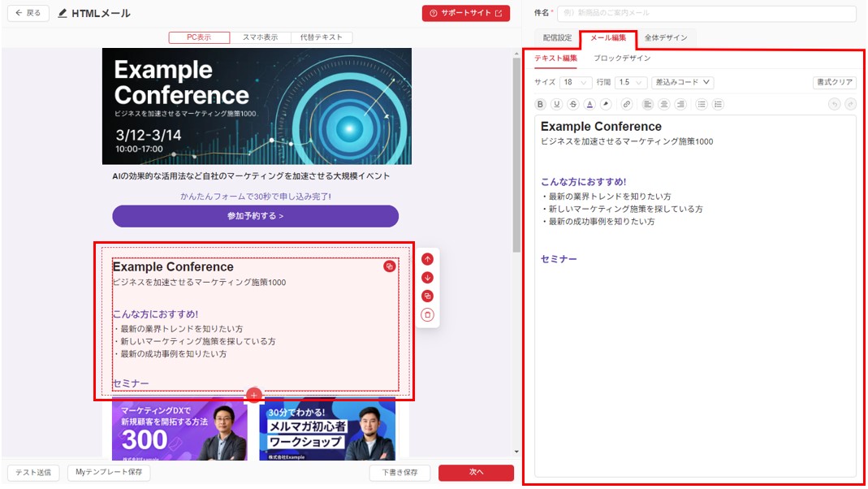This screenshot has height=489, width=868.
Task: Open the 差込みコード dropdown
Action: pos(683,82)
